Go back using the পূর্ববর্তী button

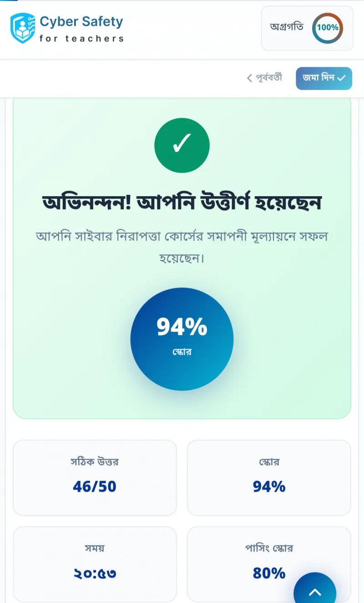tap(264, 78)
